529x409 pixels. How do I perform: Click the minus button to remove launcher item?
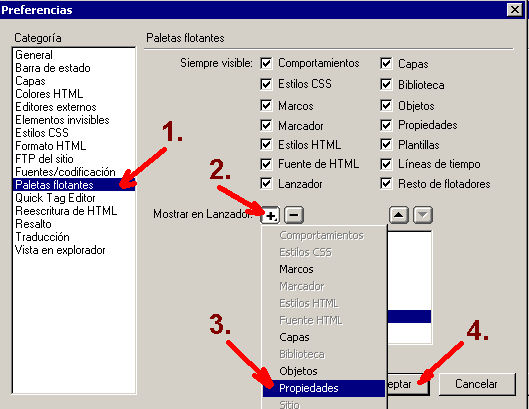(x=294, y=215)
